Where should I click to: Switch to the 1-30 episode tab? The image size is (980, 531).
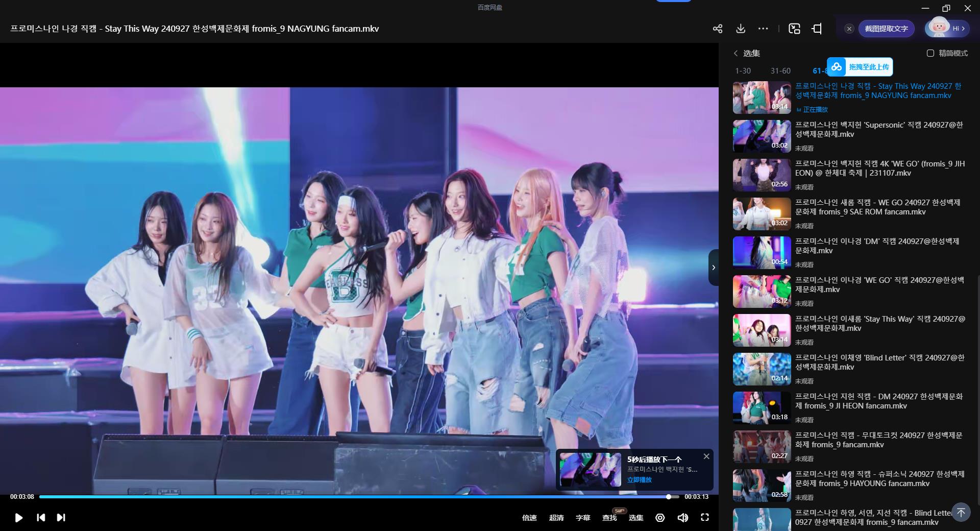tap(743, 70)
